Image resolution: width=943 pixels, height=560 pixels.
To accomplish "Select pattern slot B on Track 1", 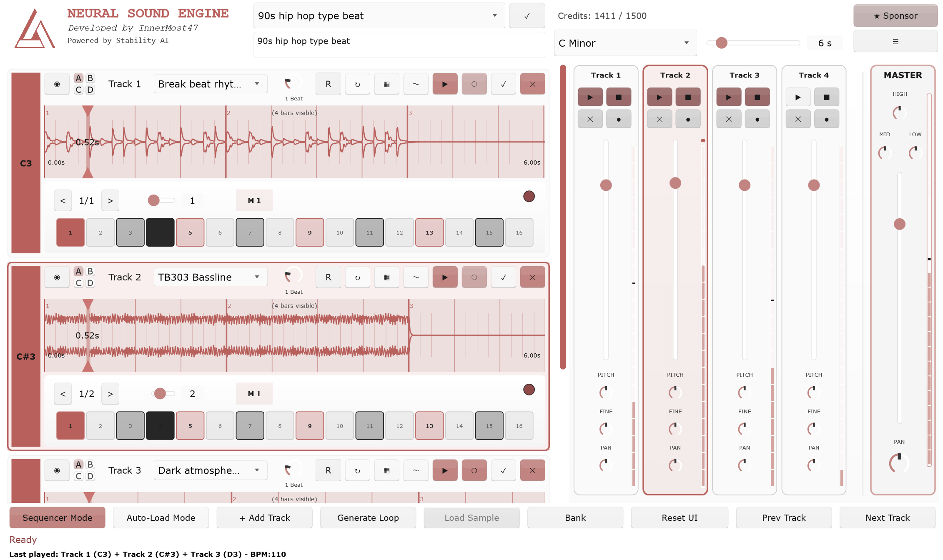I will point(90,78).
